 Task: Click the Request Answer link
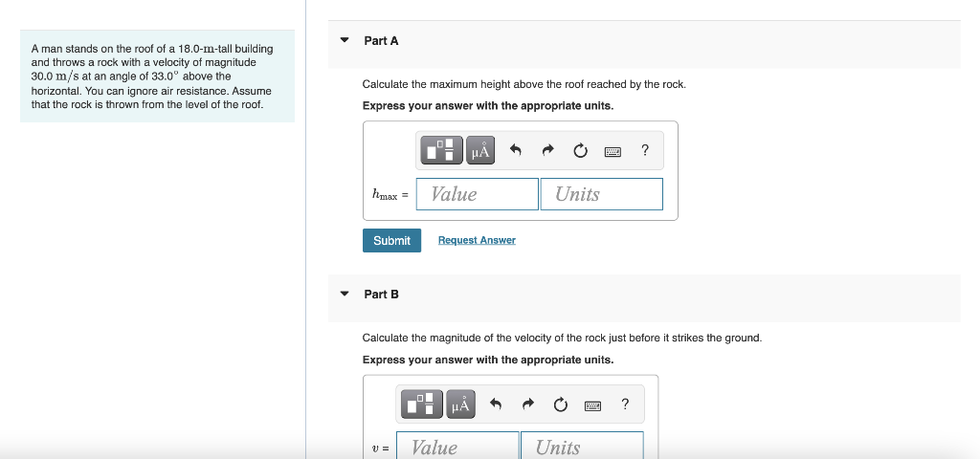tap(477, 240)
